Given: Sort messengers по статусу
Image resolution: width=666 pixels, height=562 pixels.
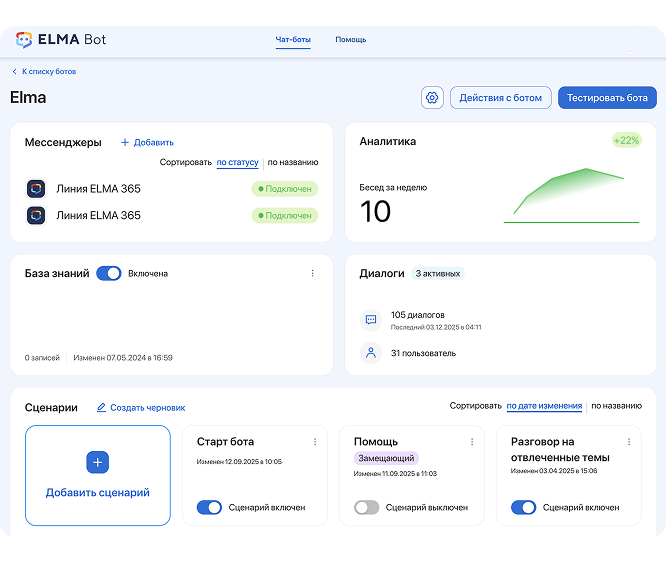Looking at the screenshot, I should click(237, 162).
